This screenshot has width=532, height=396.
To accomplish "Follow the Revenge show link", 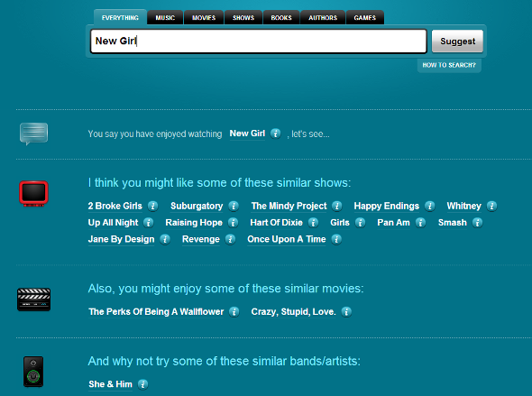I will (x=201, y=239).
